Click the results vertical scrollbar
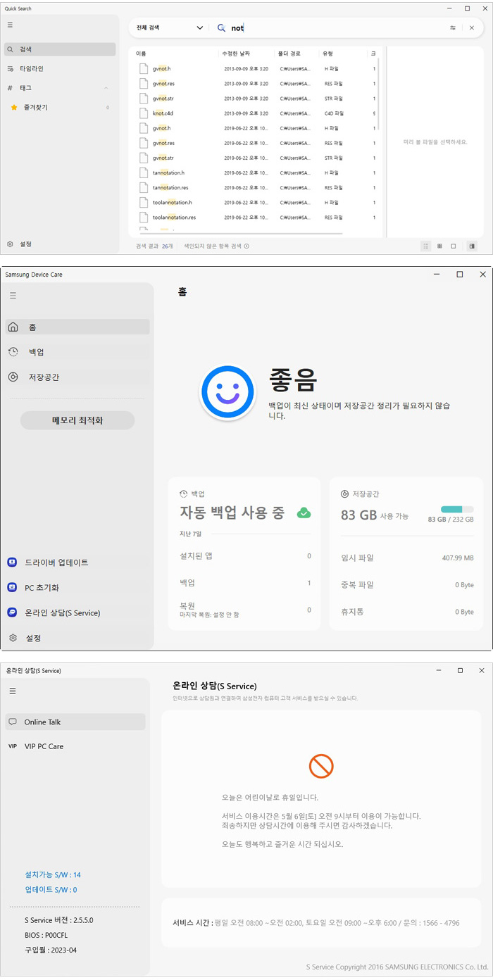This screenshot has height=980, width=493. pos(379,95)
